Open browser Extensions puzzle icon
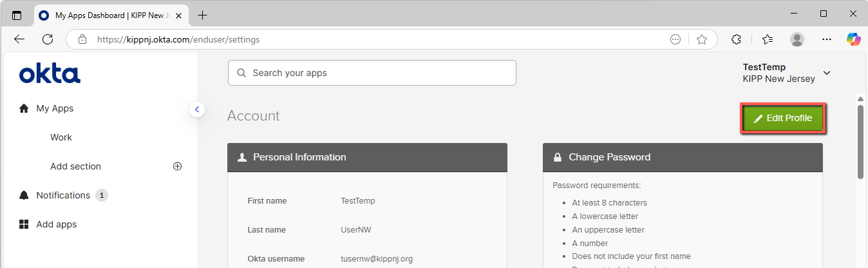Image resolution: width=868 pixels, height=268 pixels. point(737,39)
